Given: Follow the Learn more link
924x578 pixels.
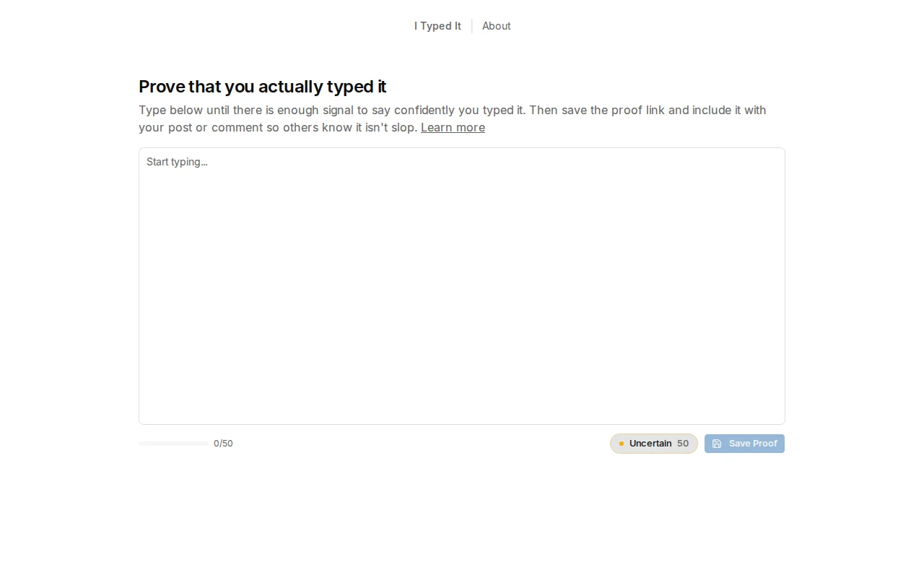Looking at the screenshot, I should [453, 127].
